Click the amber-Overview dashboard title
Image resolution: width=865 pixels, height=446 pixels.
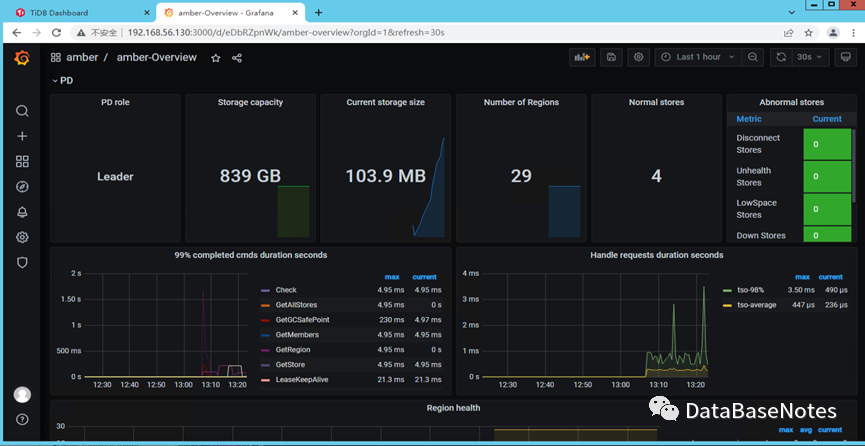click(157, 57)
